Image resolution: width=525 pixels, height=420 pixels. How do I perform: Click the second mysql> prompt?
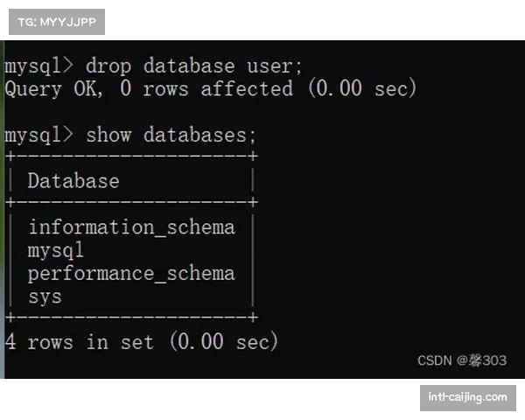(39, 135)
